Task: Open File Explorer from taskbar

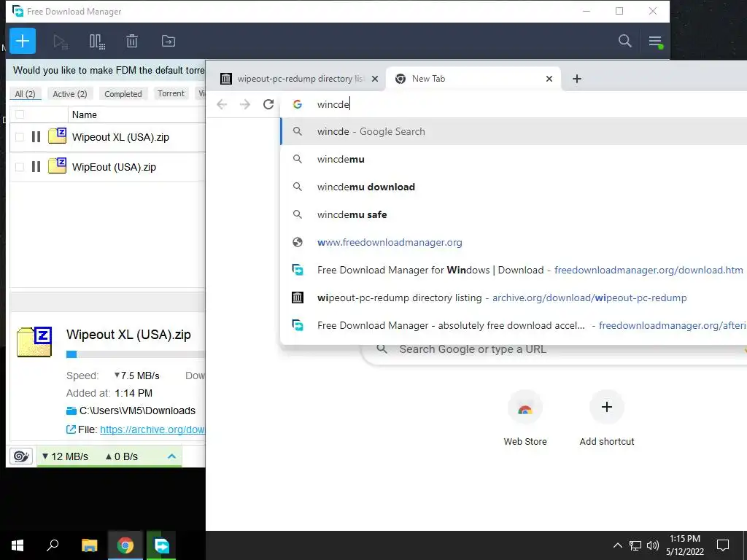Action: (89, 545)
